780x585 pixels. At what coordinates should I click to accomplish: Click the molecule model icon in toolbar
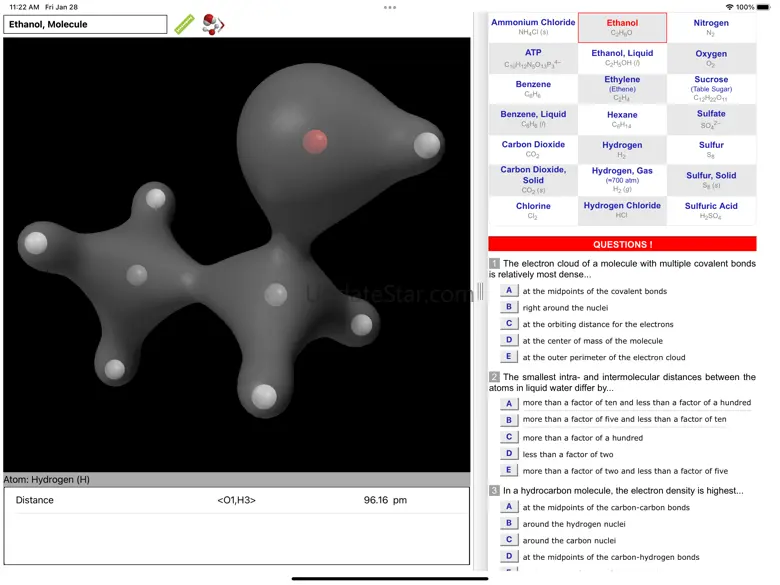213,24
